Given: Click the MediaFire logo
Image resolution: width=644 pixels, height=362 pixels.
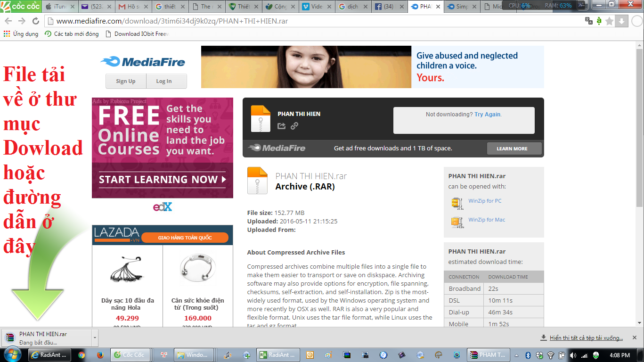Looking at the screenshot, I should pyautogui.click(x=143, y=62).
